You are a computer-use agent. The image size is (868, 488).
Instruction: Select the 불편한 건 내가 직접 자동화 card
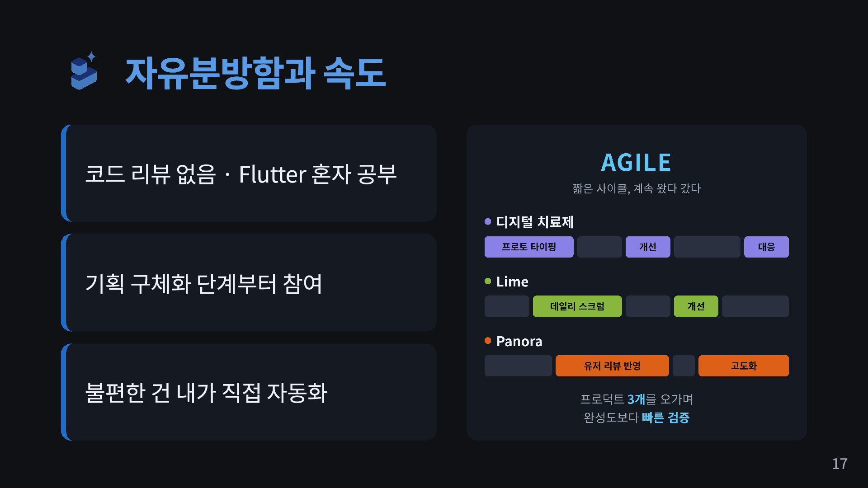pyautogui.click(x=249, y=392)
